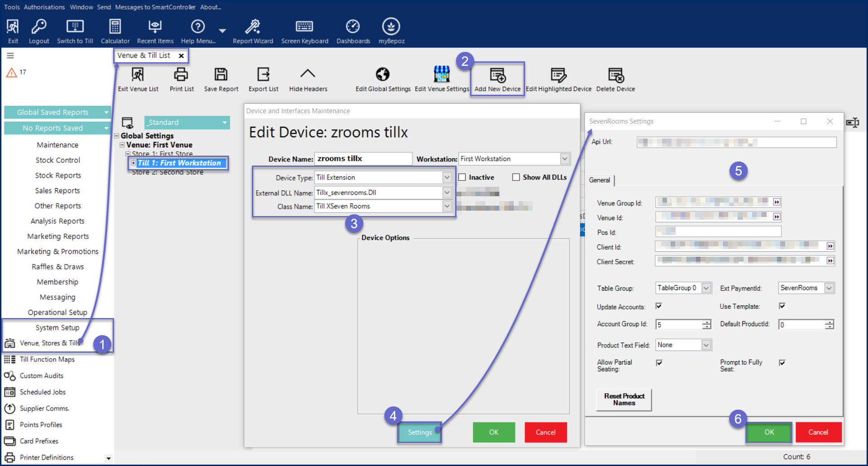Click OK in SevenRooms Settings
868x466 pixels.
coord(769,432)
